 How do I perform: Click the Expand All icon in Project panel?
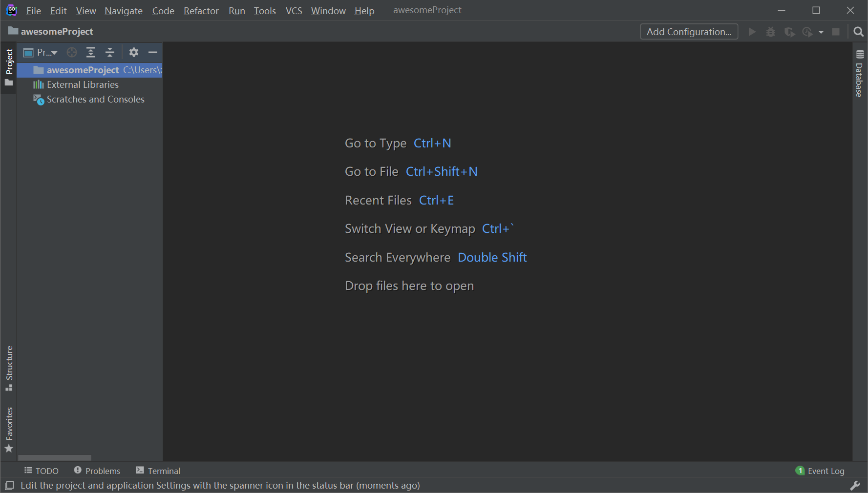click(91, 52)
